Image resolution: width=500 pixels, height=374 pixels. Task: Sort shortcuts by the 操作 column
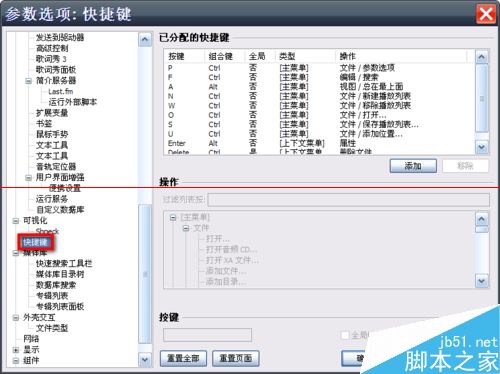401,56
